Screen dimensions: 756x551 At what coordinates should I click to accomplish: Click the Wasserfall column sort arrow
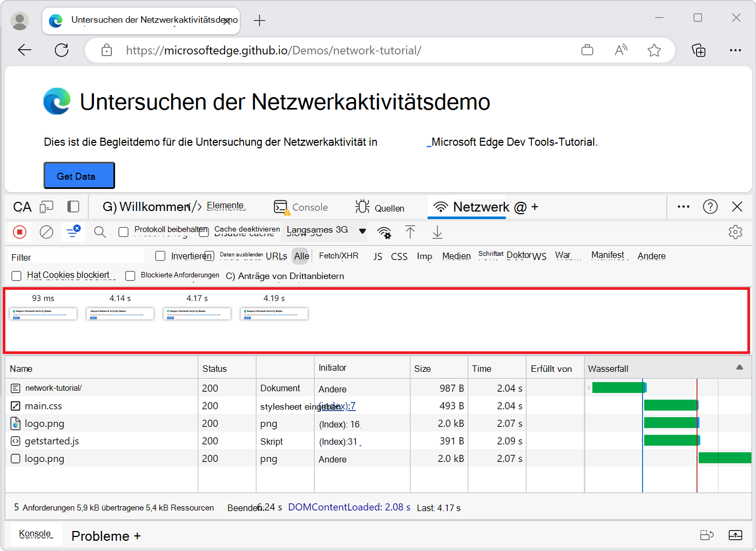coord(739,368)
